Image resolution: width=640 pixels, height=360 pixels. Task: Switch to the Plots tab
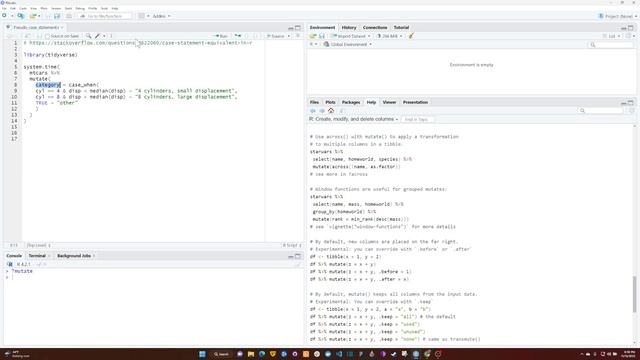click(x=330, y=102)
